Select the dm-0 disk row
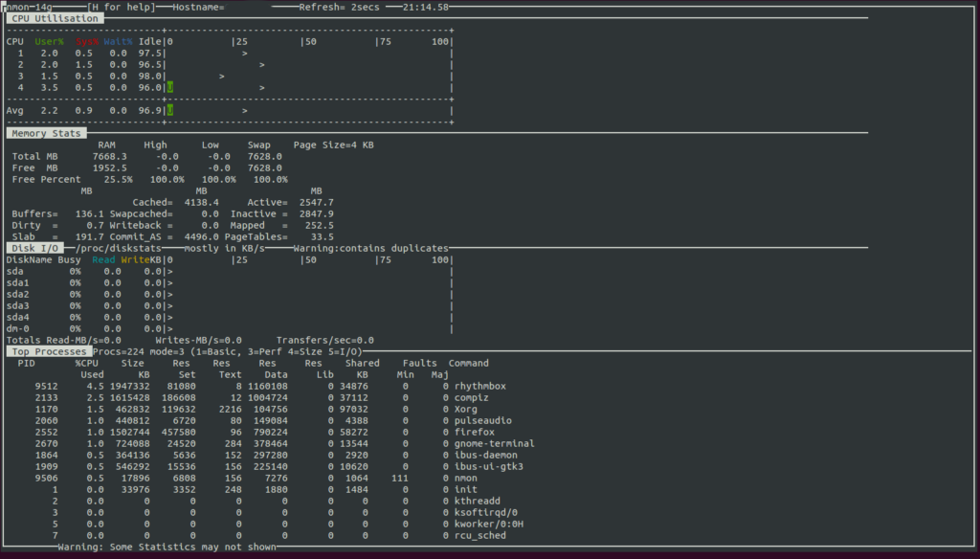Image resolution: width=980 pixels, height=559 pixels. [20, 328]
